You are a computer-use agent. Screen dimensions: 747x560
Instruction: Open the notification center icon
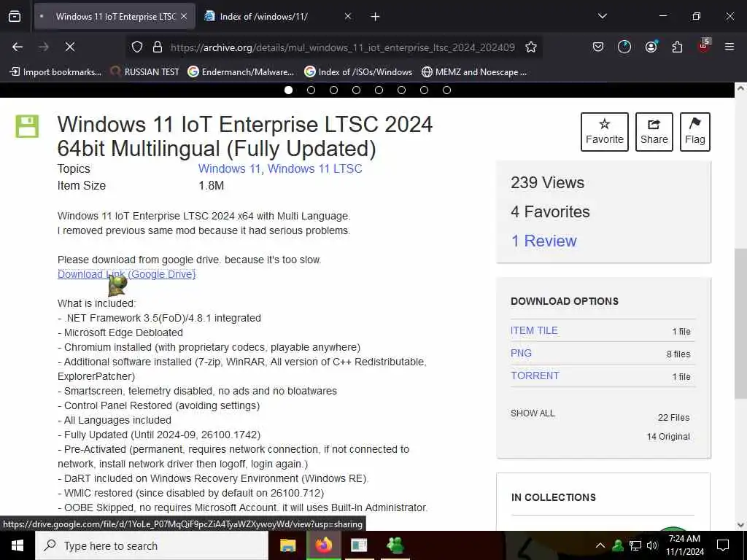pos(723,545)
